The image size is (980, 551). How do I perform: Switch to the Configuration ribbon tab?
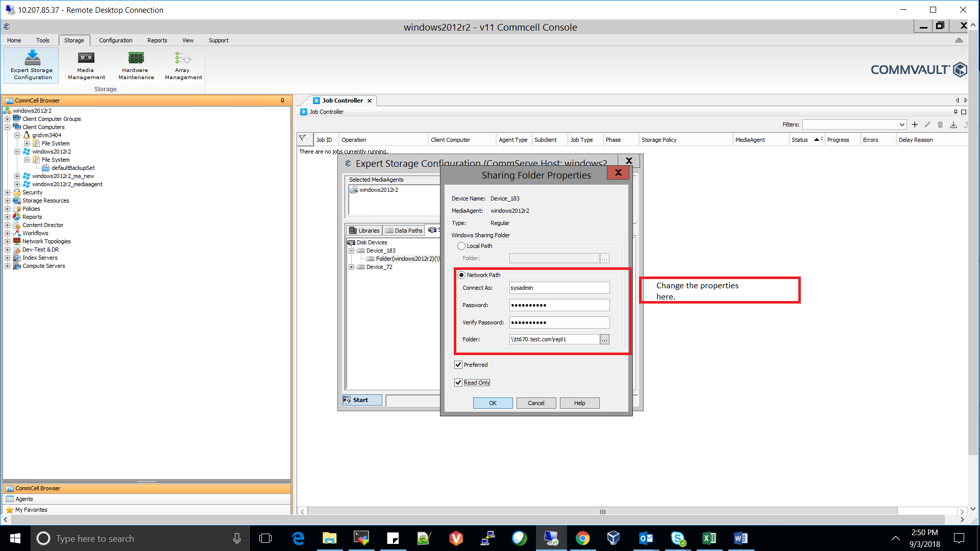pos(116,40)
